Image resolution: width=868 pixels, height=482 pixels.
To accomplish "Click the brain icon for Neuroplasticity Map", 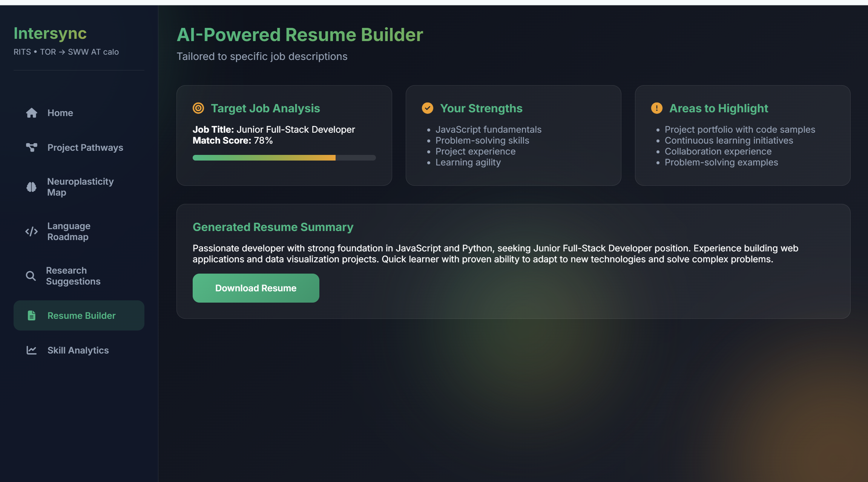I will pyautogui.click(x=32, y=187).
